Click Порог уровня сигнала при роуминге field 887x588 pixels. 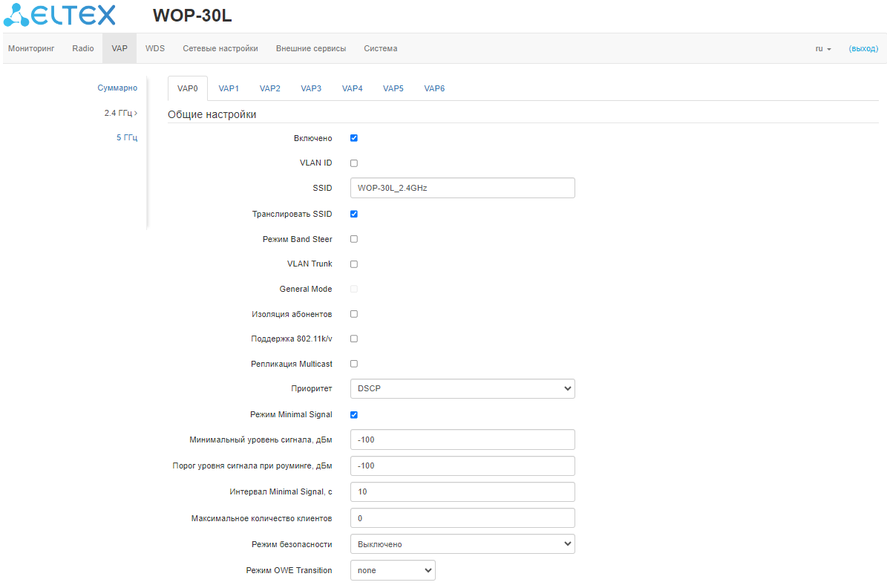coord(462,465)
